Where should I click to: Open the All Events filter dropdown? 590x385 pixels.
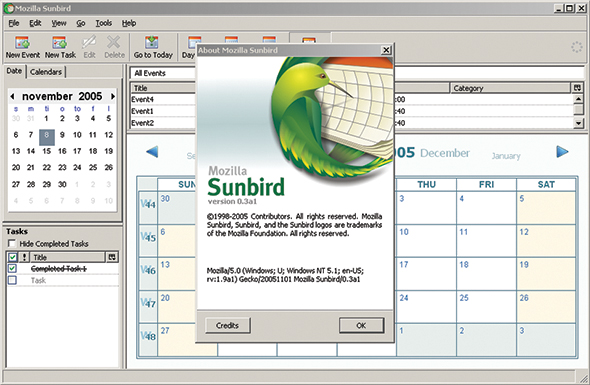click(163, 73)
